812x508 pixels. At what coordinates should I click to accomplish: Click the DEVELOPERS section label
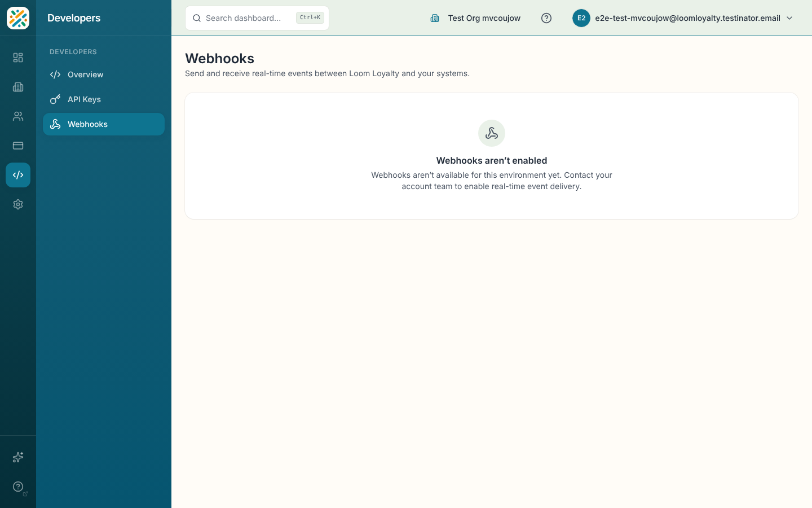73,52
